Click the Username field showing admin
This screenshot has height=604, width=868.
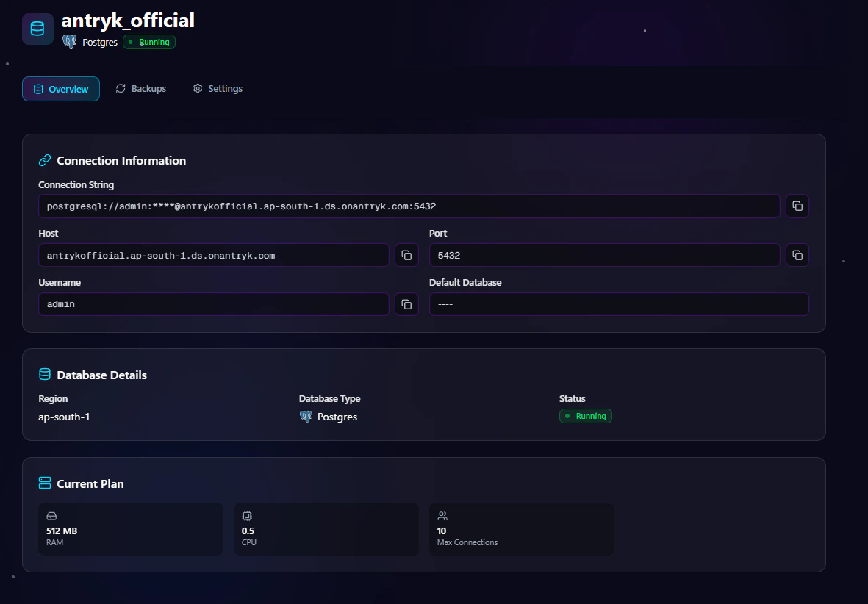click(x=214, y=304)
